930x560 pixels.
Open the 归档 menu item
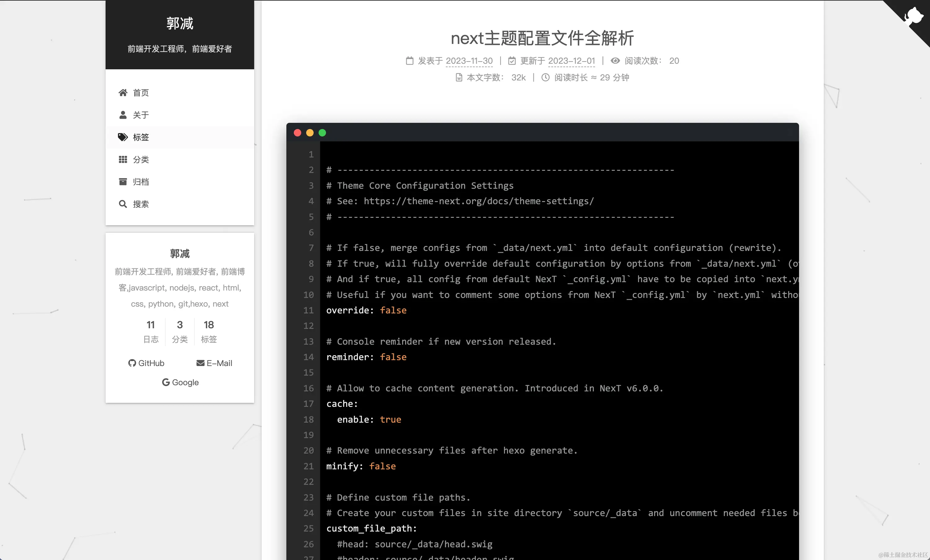(x=141, y=182)
